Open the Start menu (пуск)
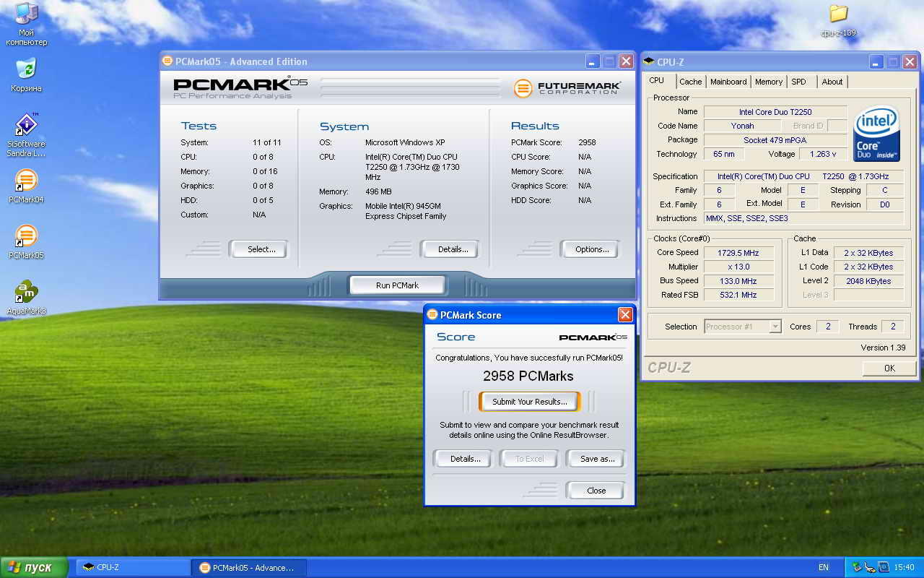924x578 pixels. [34, 567]
